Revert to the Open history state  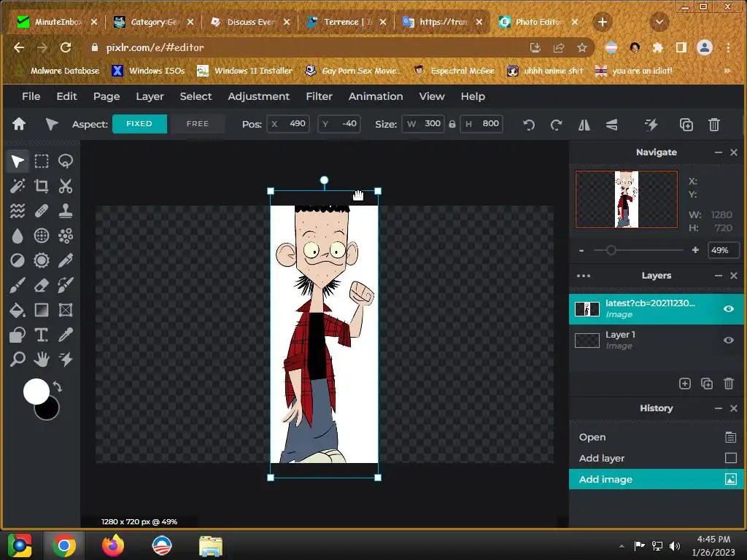657,437
